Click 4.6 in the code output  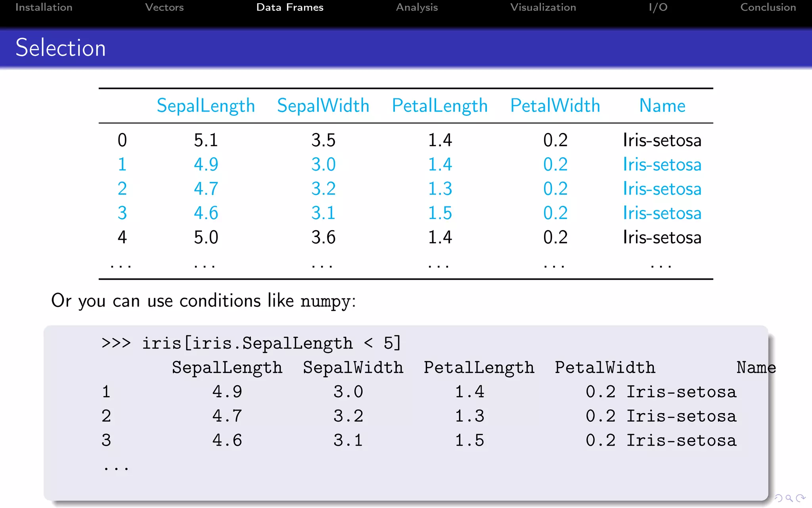tap(227, 441)
